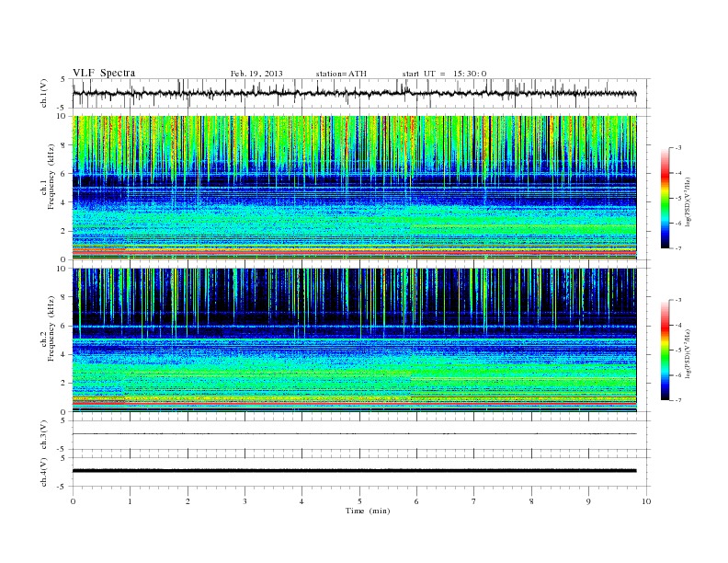This screenshot has height=563, width=728.
Task: Click the "ch.1(V)" waveform axis label
Action: tap(44, 93)
